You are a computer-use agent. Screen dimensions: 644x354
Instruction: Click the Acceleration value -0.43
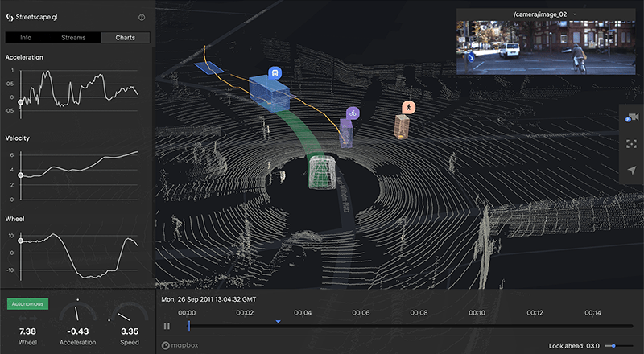(77, 331)
